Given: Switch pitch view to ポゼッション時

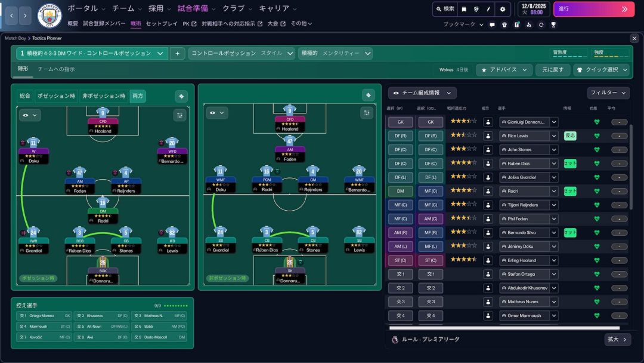Looking at the screenshot, I should (x=56, y=96).
